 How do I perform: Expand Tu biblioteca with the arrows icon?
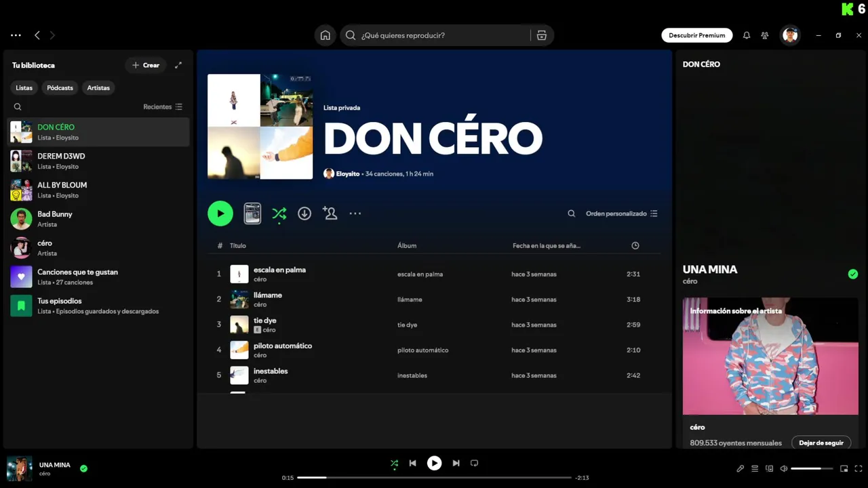pyautogui.click(x=178, y=65)
